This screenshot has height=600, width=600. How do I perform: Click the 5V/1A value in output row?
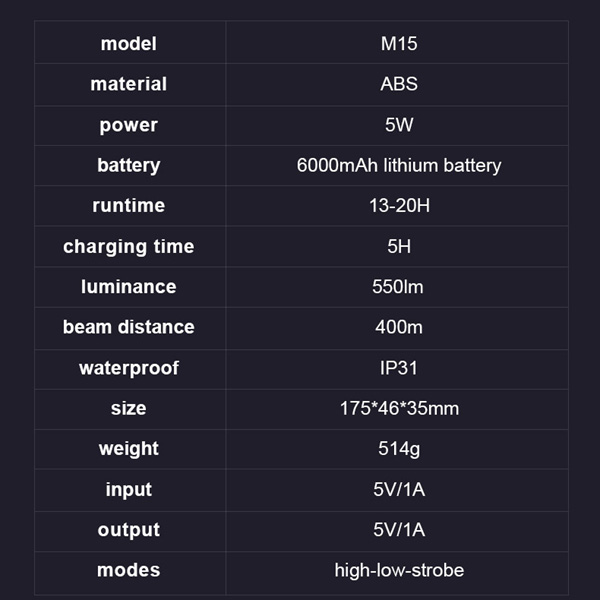399,530
